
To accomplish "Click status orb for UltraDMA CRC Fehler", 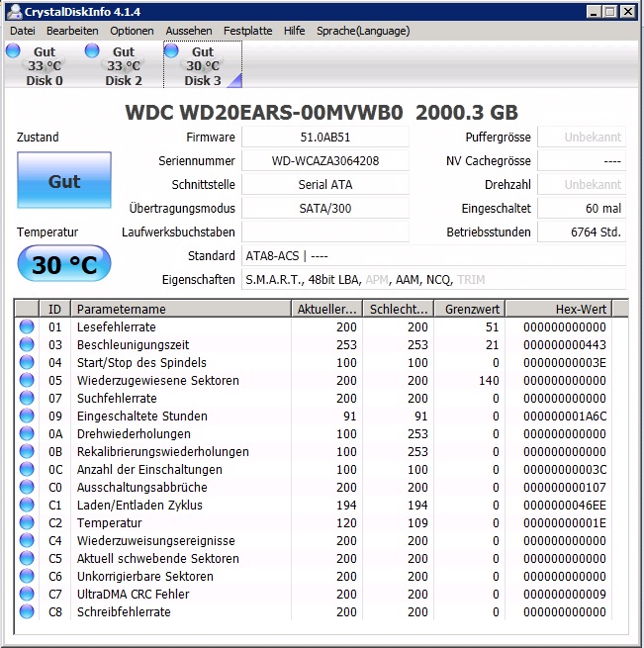I will pyautogui.click(x=27, y=594).
